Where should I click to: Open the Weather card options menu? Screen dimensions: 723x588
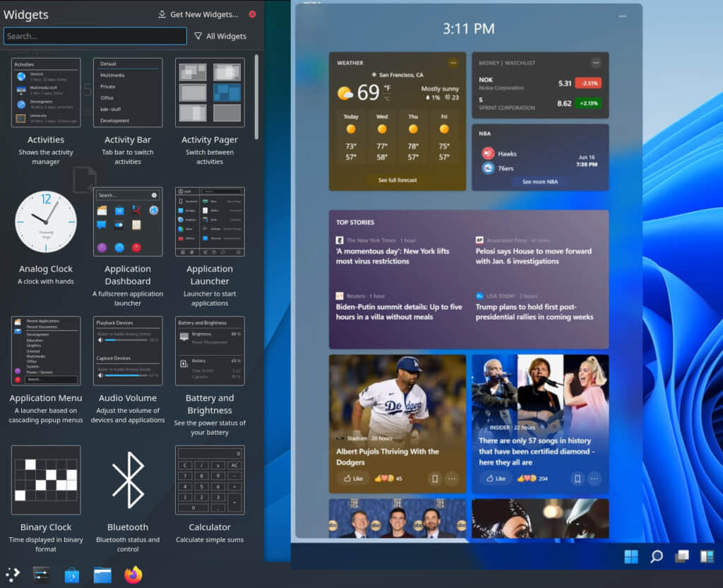point(453,63)
